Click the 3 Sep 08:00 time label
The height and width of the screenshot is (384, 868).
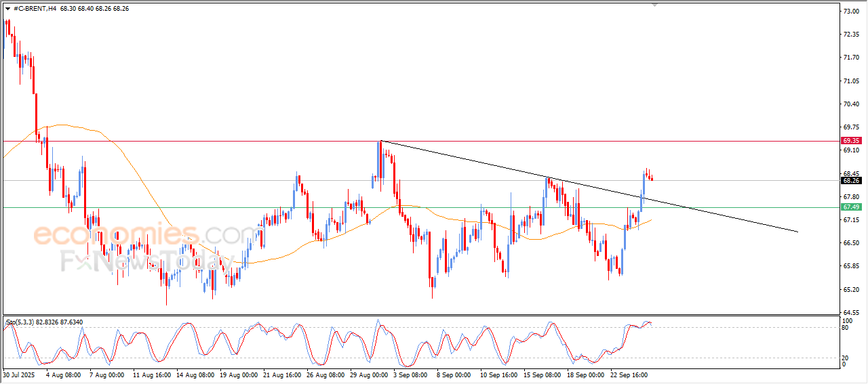point(410,374)
